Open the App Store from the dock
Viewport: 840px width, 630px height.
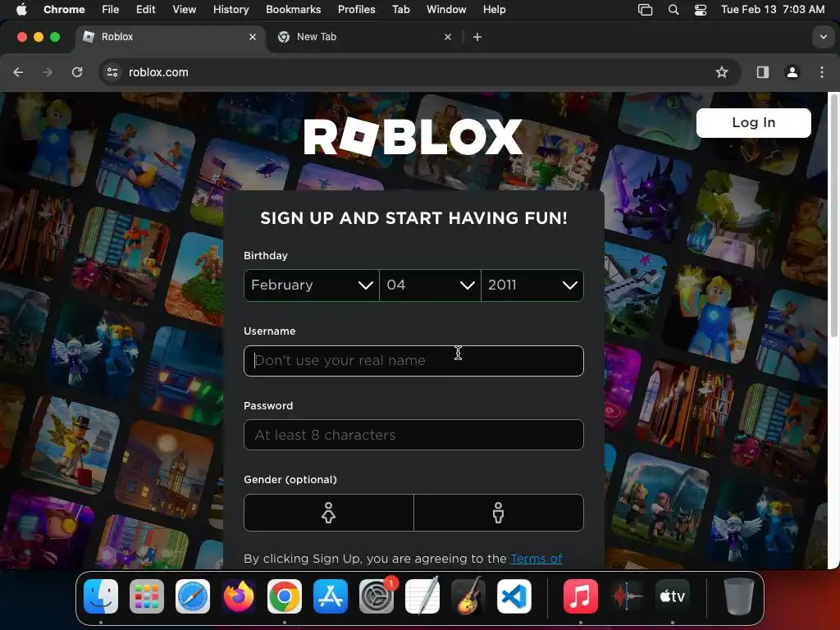point(331,596)
